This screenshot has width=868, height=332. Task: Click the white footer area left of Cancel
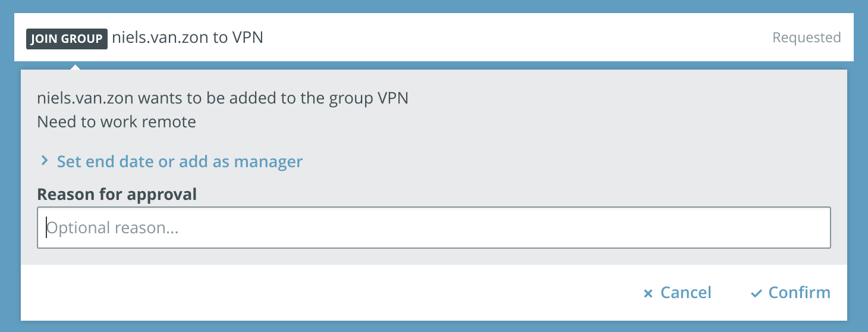327,293
